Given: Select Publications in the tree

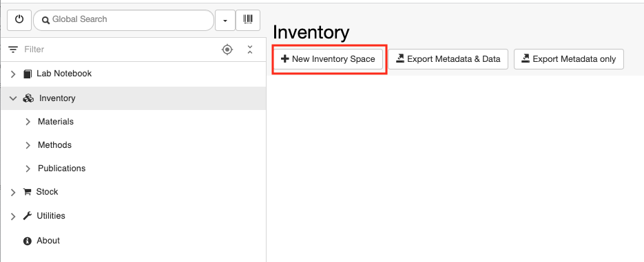Looking at the screenshot, I should coord(61,168).
